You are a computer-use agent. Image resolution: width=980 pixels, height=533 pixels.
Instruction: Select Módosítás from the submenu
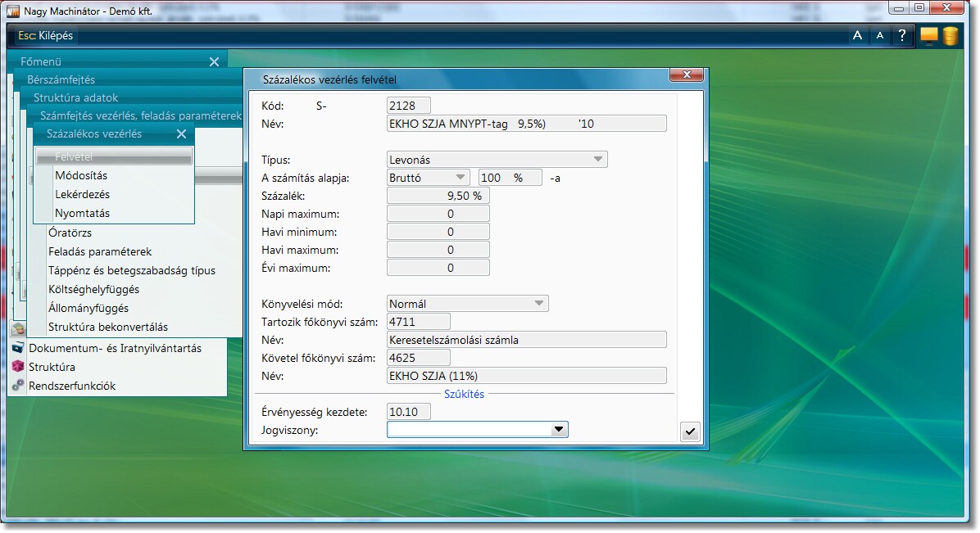(81, 175)
